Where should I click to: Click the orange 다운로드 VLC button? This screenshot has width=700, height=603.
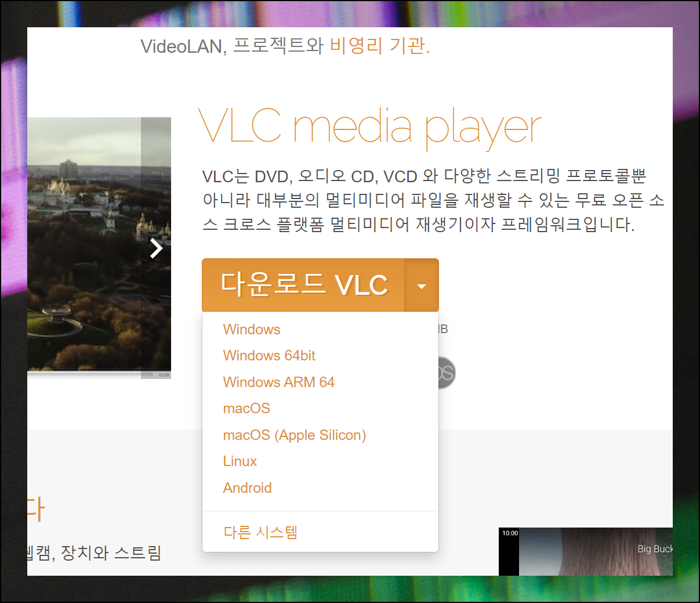pyautogui.click(x=303, y=285)
